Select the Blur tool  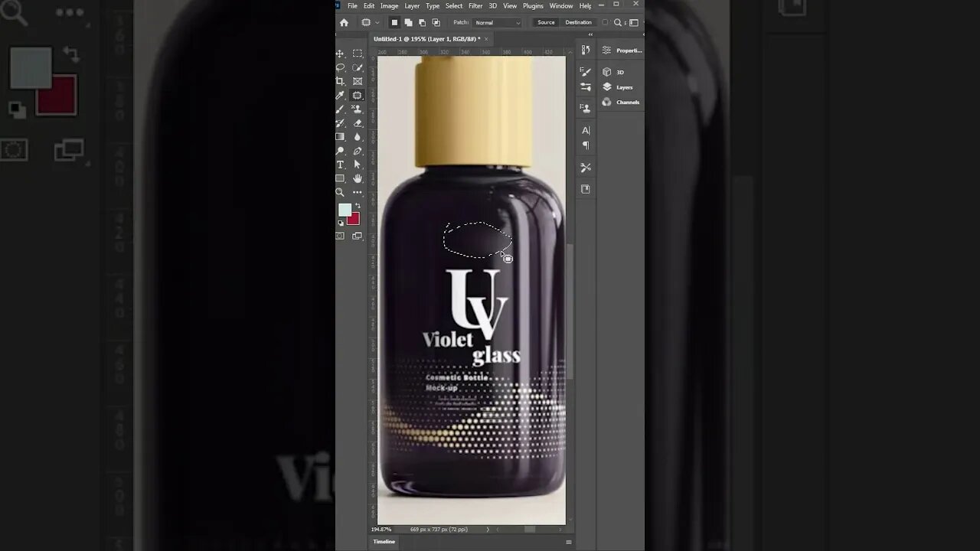pyautogui.click(x=358, y=137)
